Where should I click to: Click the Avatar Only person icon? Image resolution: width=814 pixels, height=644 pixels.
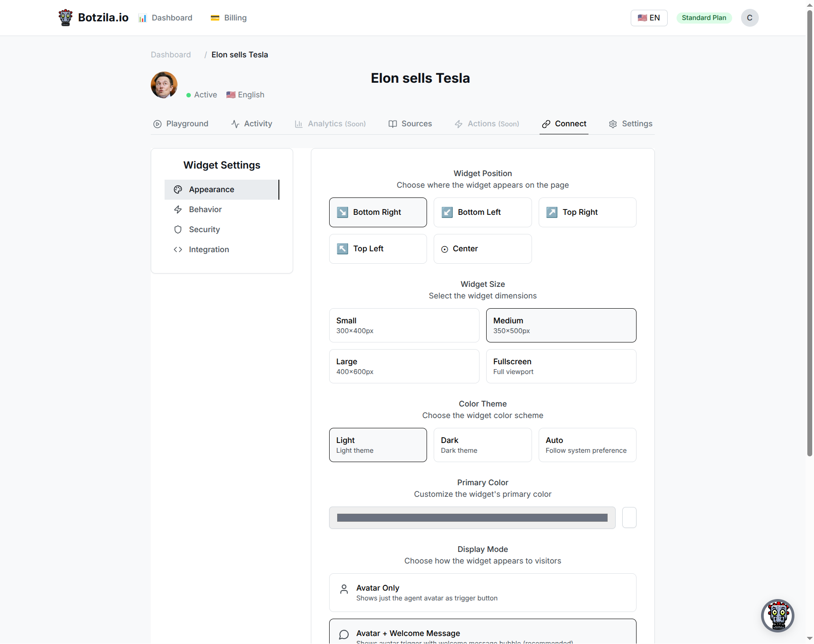[344, 589]
